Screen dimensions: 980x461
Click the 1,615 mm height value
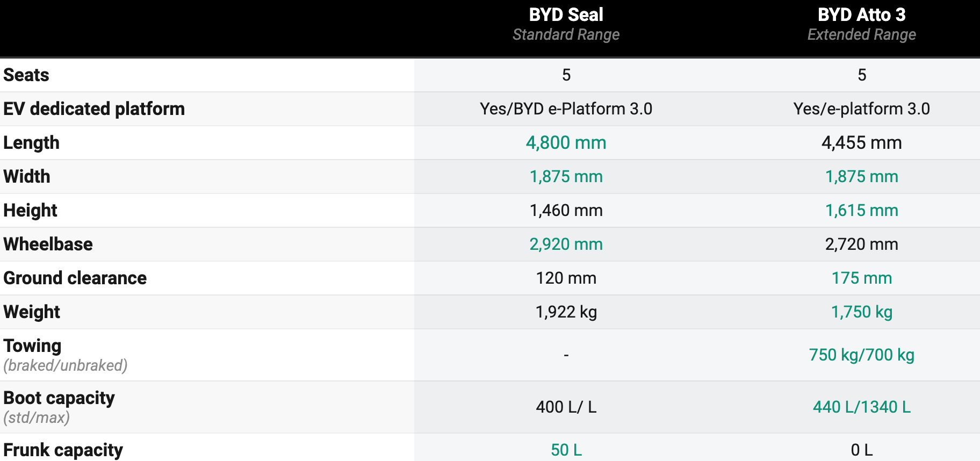pos(861,211)
